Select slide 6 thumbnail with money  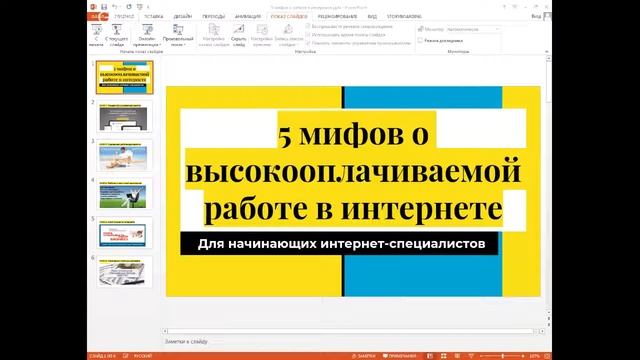click(x=124, y=272)
